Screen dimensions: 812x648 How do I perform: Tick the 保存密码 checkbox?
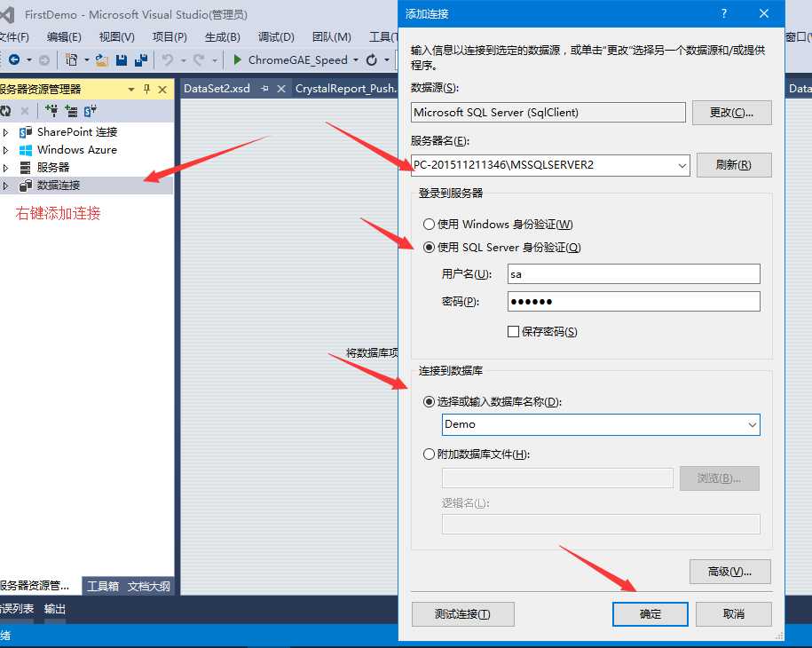(x=513, y=331)
